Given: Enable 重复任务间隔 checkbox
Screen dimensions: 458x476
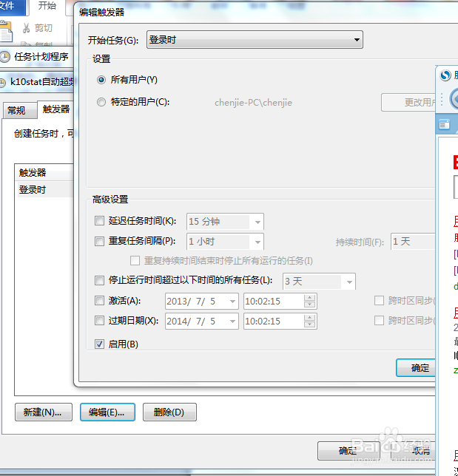Looking at the screenshot, I should point(99,242).
